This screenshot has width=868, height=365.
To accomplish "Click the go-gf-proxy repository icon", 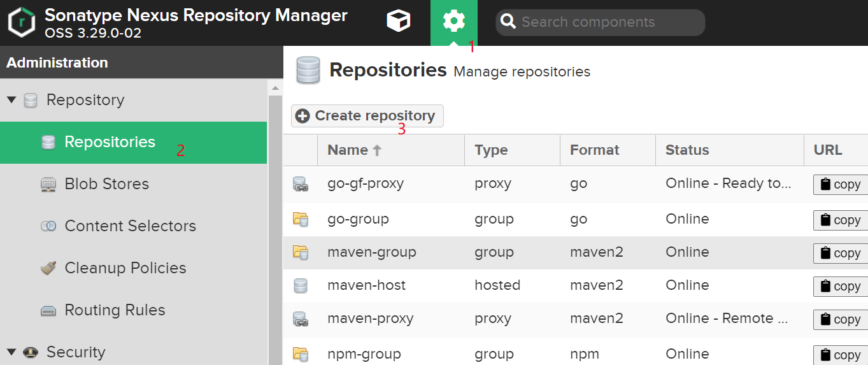I will (x=300, y=184).
